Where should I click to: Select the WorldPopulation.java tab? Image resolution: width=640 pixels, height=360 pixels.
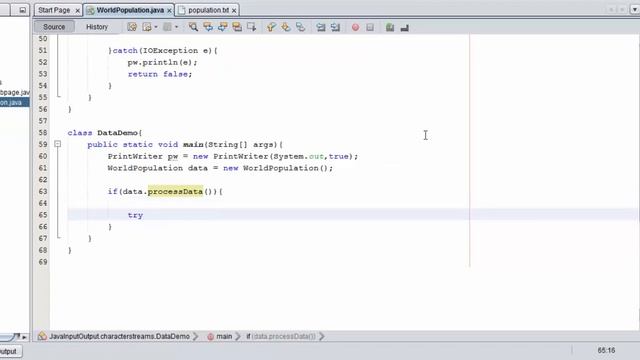click(x=130, y=10)
